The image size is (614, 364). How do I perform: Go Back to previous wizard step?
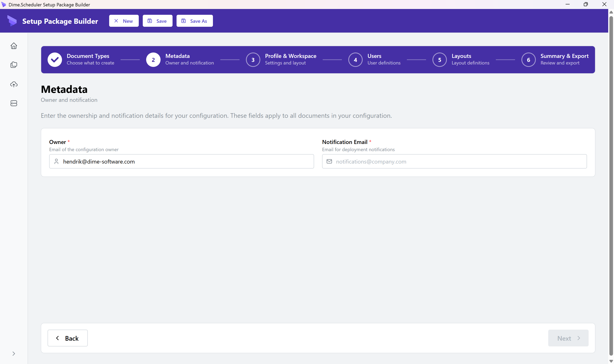pos(68,338)
